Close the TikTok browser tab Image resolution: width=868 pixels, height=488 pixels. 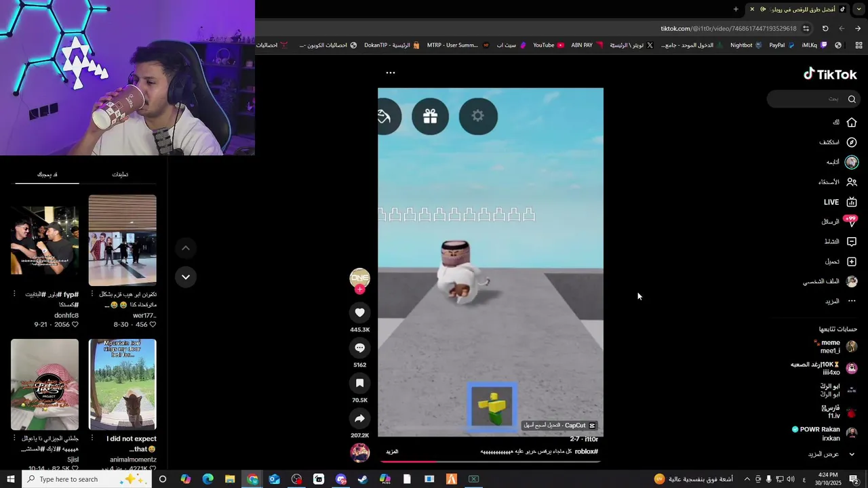[x=752, y=9]
